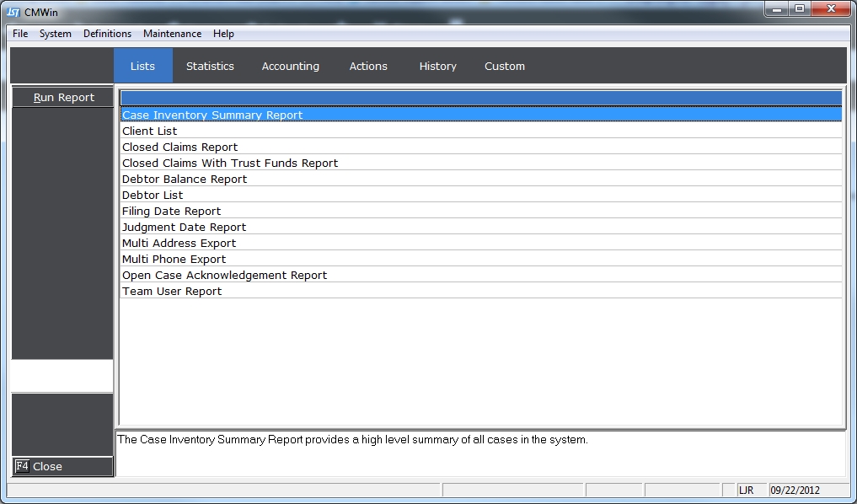Select Open Case Acknowledgement Report
This screenshot has width=857, height=504.
(224, 276)
